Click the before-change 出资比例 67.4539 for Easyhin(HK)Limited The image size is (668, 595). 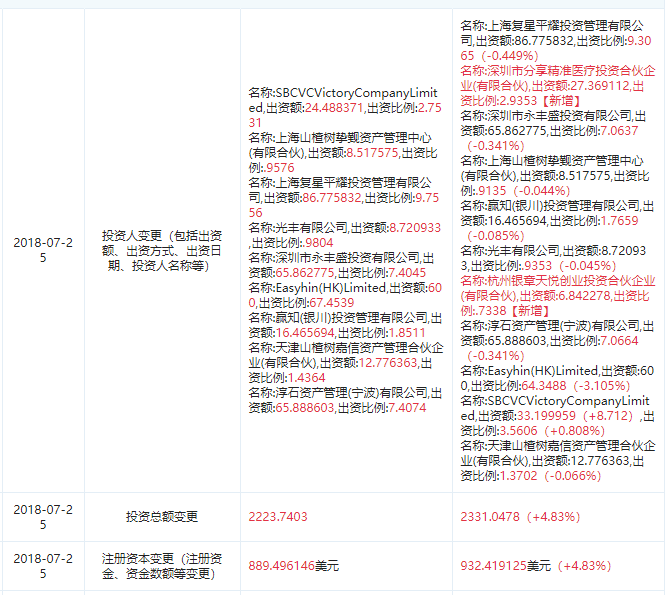(331, 303)
